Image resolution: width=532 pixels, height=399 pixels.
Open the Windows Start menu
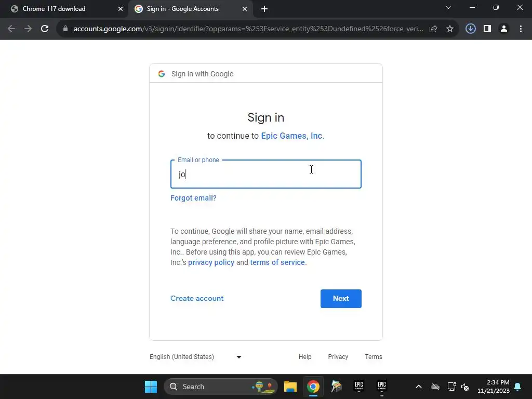151,387
